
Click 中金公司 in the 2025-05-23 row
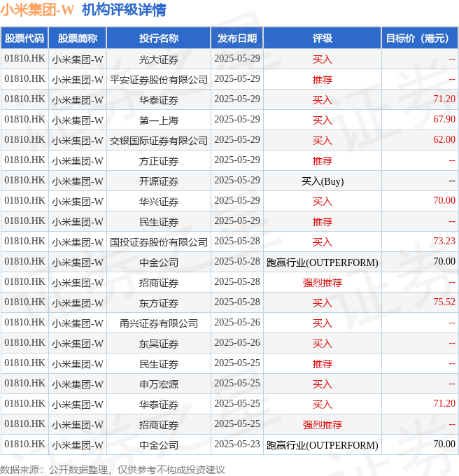click(159, 445)
